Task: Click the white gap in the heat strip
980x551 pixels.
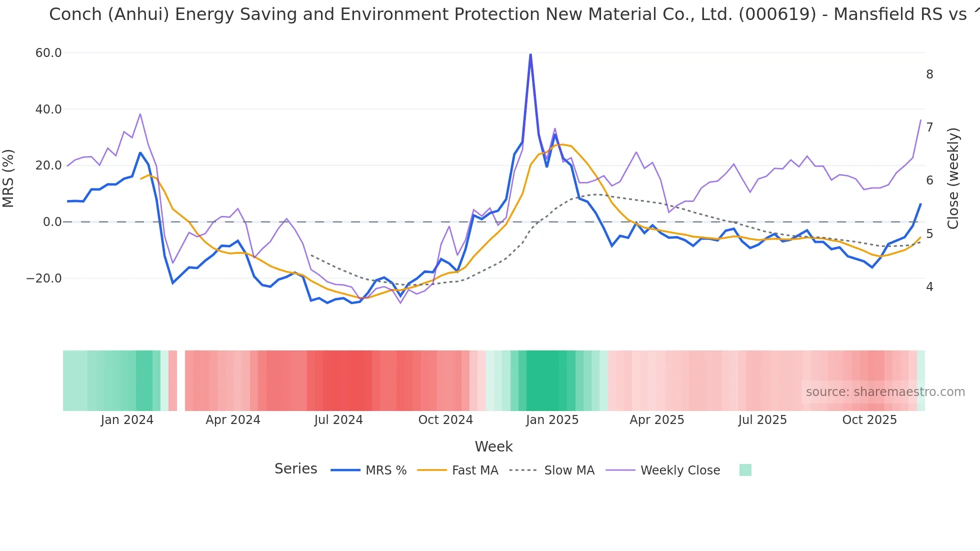Action: click(181, 380)
